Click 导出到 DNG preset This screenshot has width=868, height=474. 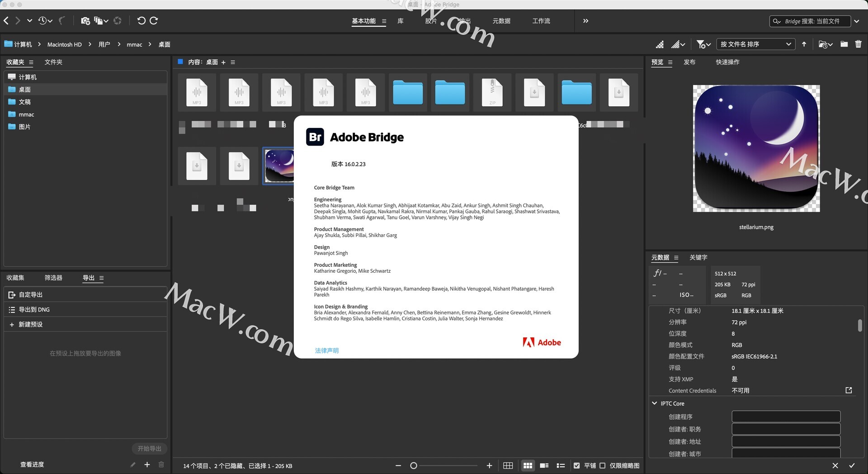(x=34, y=309)
